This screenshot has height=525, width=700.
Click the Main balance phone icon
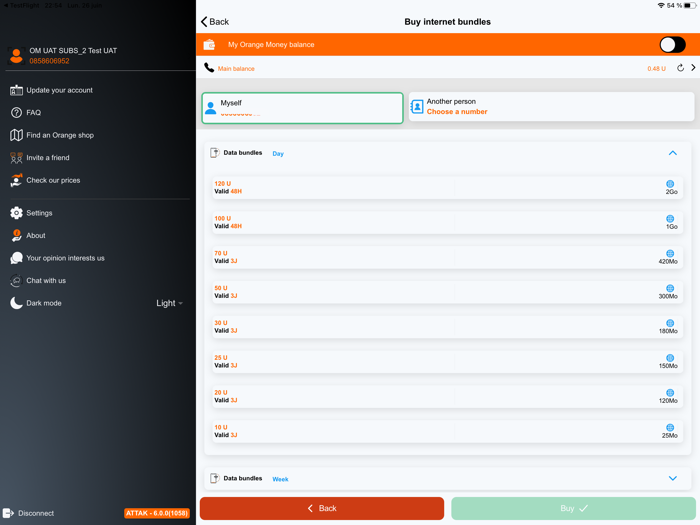(x=209, y=68)
